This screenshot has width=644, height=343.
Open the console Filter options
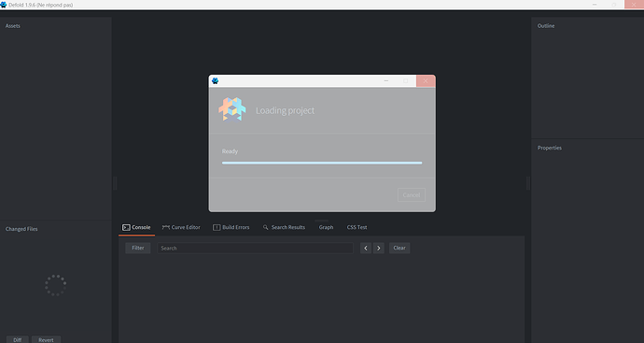click(x=138, y=248)
